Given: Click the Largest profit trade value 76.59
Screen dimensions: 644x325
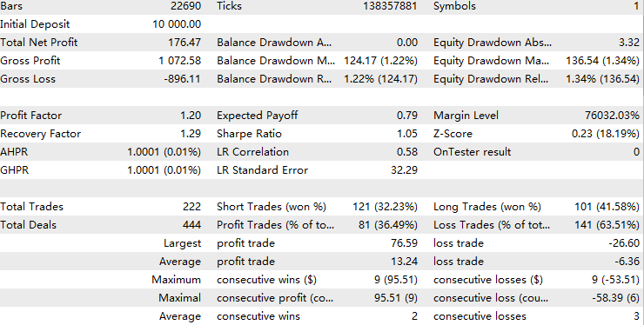Looking at the screenshot, I should tap(404, 243).
